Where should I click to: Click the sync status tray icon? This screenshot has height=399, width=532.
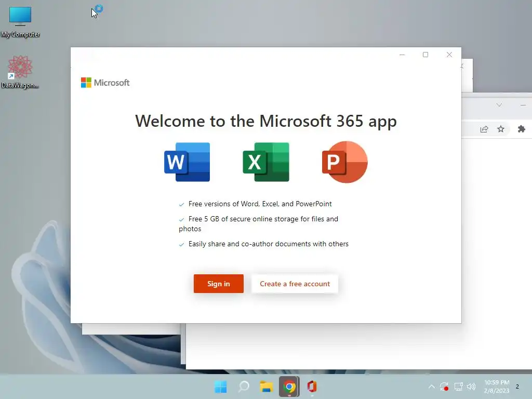[x=444, y=387]
